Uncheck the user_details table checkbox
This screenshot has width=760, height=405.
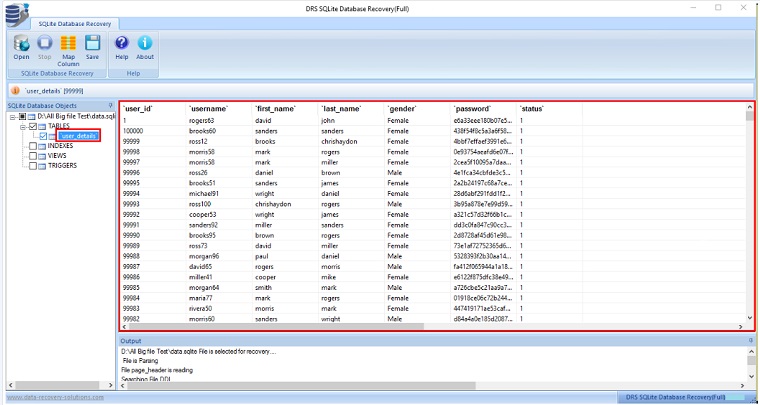coord(43,136)
